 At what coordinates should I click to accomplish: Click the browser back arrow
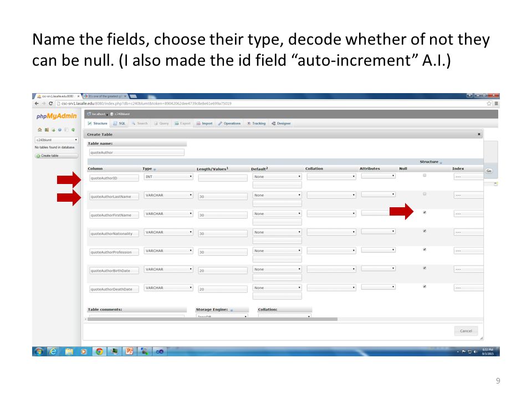37,104
